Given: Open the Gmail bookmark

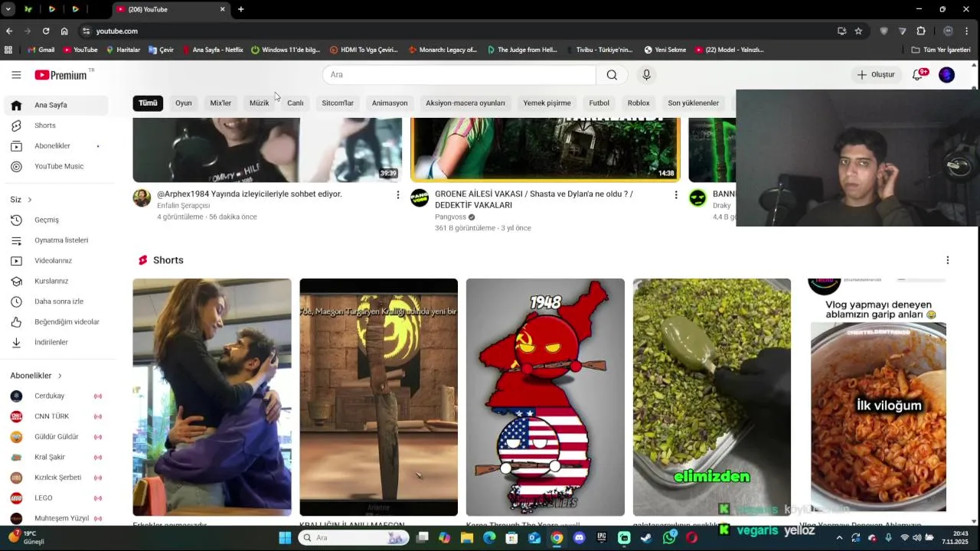Looking at the screenshot, I should [41, 50].
